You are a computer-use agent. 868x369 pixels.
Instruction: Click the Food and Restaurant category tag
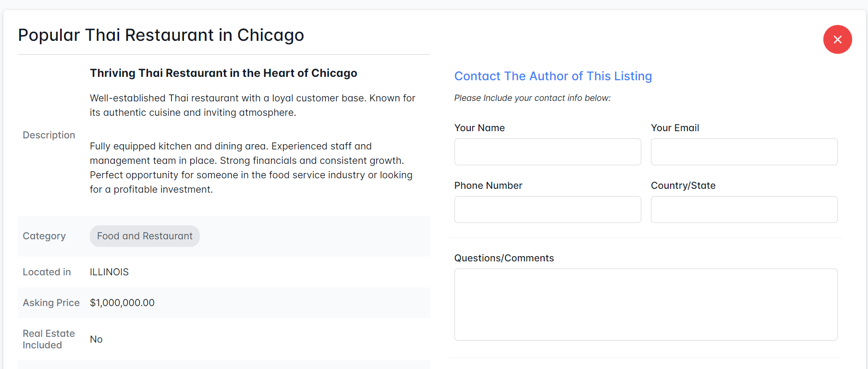tap(145, 236)
